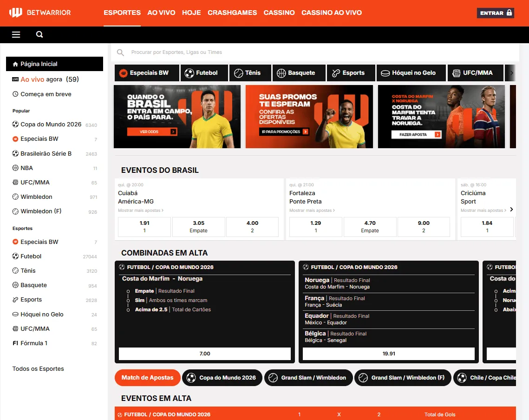This screenshot has width=529, height=420.
Task: Select the UFC/MMA sport chip
Action: coord(476,73)
